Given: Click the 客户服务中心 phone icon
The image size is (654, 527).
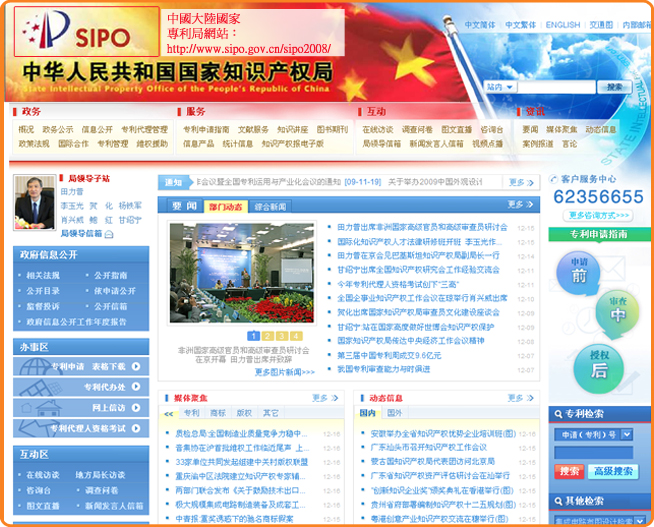Looking at the screenshot, I should pos(553,179).
